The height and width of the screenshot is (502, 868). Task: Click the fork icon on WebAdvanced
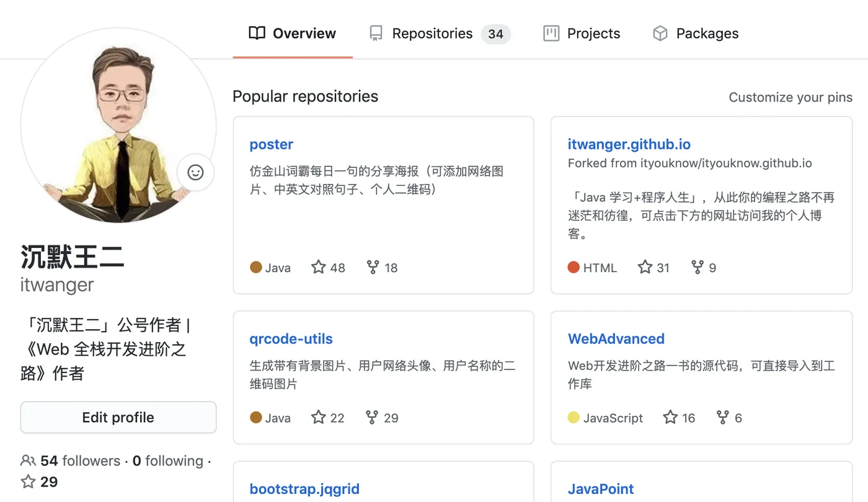coord(722,417)
